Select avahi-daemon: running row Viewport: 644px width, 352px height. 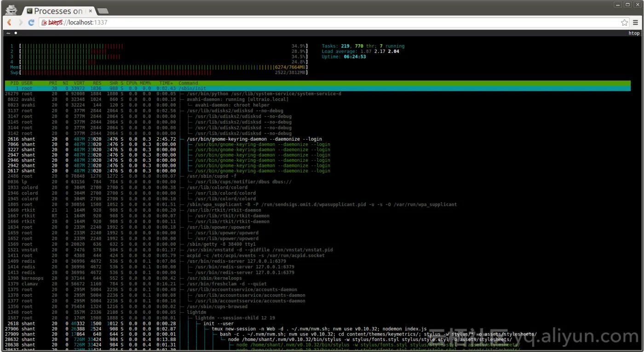coord(317,99)
